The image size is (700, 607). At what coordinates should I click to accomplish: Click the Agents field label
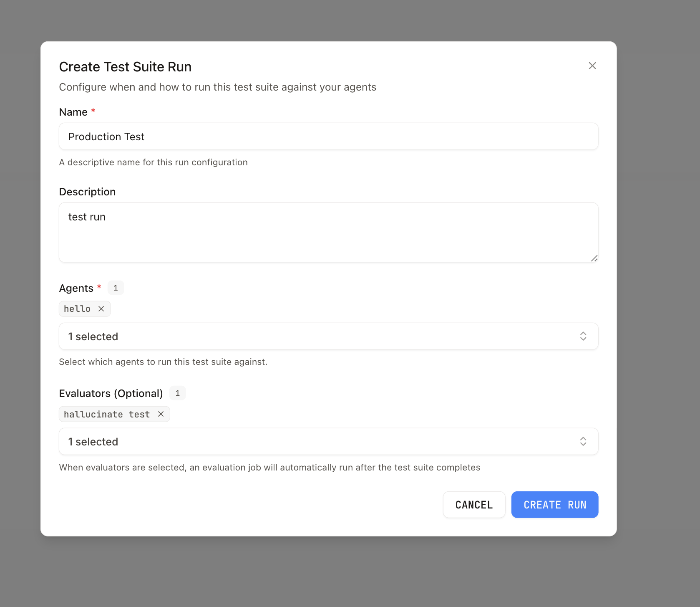(x=76, y=288)
